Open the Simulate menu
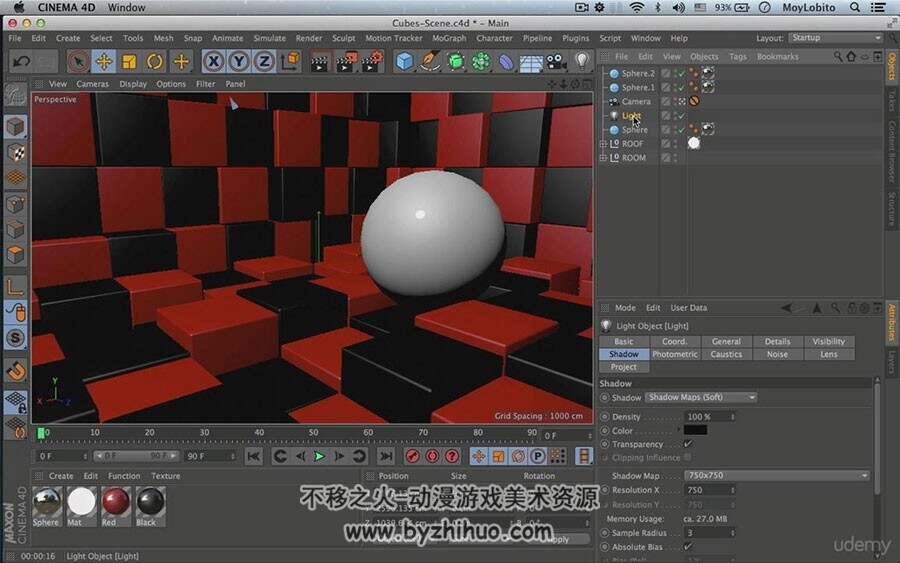900x563 pixels. 269,38
